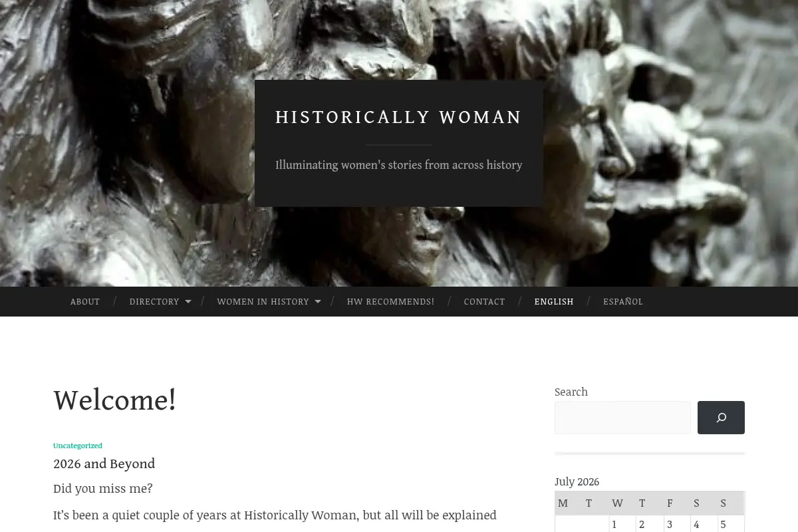Click the July 2026 calendar caption
The height and width of the screenshot is (532, 798).
577,481
